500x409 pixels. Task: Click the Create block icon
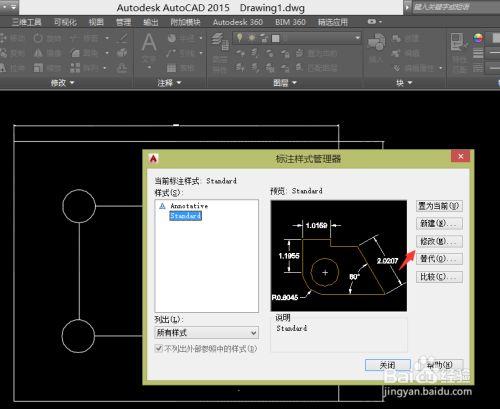point(396,38)
